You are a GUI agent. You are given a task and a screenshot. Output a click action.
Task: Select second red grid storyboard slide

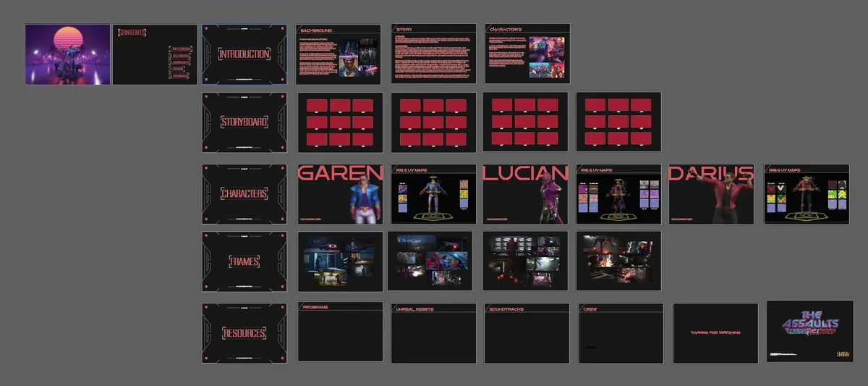coord(433,122)
